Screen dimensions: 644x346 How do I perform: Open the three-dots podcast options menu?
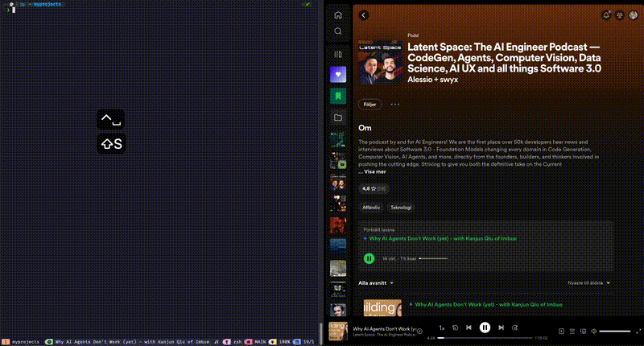pos(394,105)
